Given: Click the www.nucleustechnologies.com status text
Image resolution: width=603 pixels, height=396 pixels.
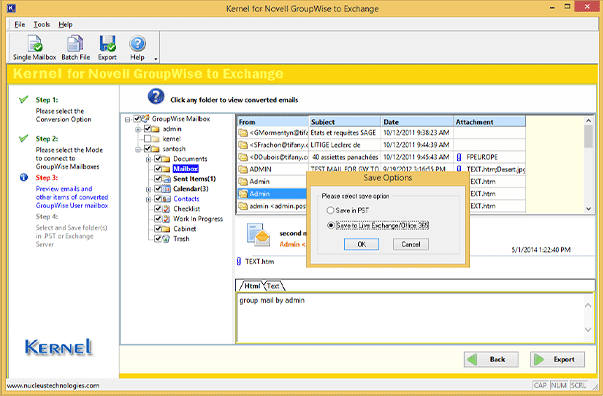Looking at the screenshot, I should point(53,386).
